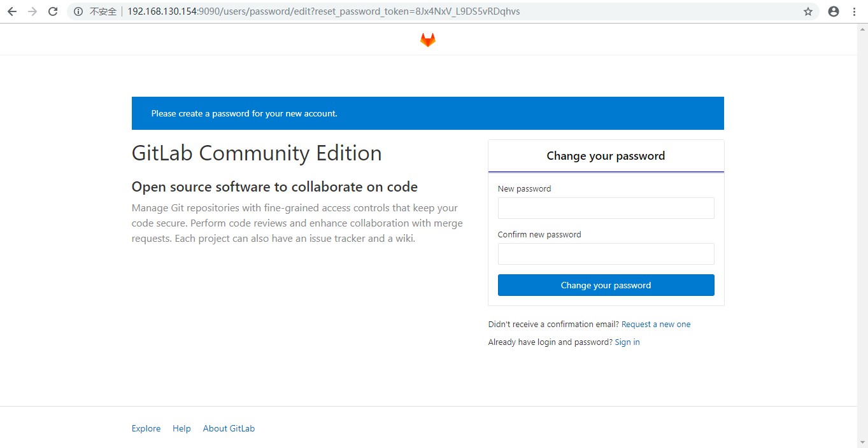Go back using browser back arrow
Viewport: 868px width, 448px height.
coord(12,11)
